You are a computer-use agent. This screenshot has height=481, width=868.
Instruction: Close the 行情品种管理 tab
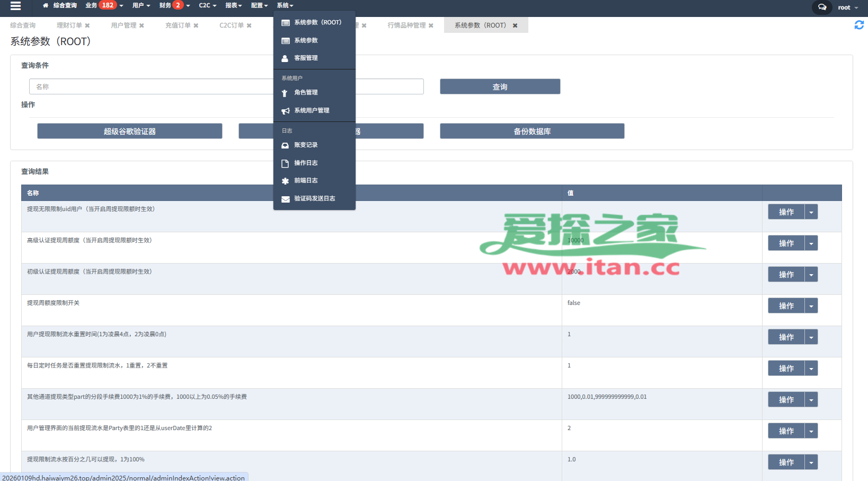431,25
